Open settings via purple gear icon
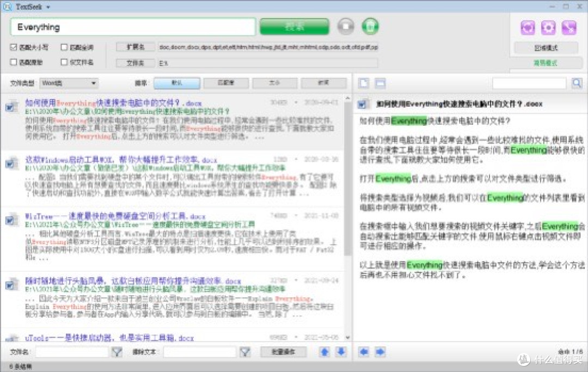Image resolution: width=588 pixels, height=372 pixels. click(548, 28)
